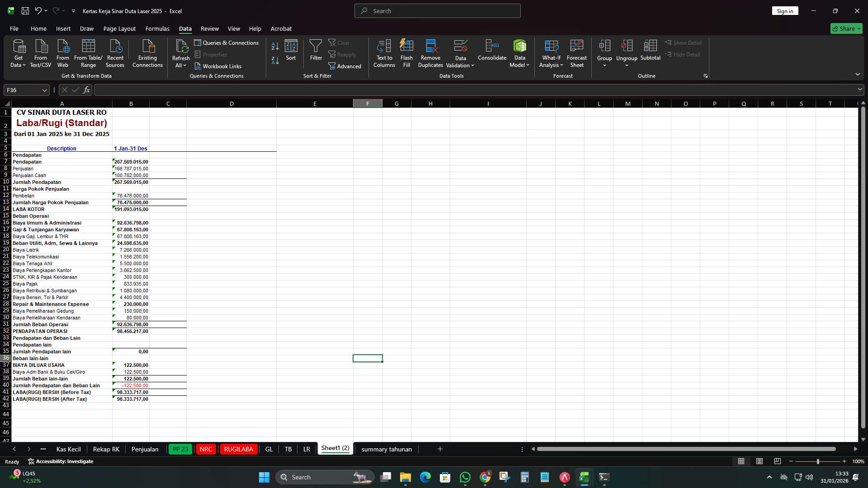Open the RUGILABA sheet tab
The image size is (868, 488).
[238, 449]
